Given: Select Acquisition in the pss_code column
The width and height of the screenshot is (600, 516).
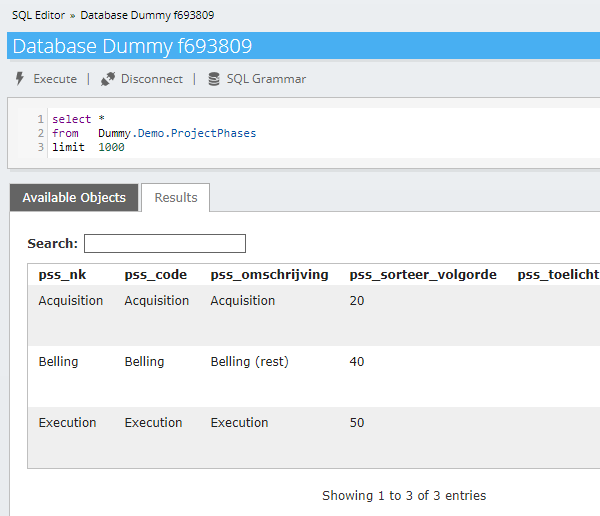Looking at the screenshot, I should tap(157, 301).
